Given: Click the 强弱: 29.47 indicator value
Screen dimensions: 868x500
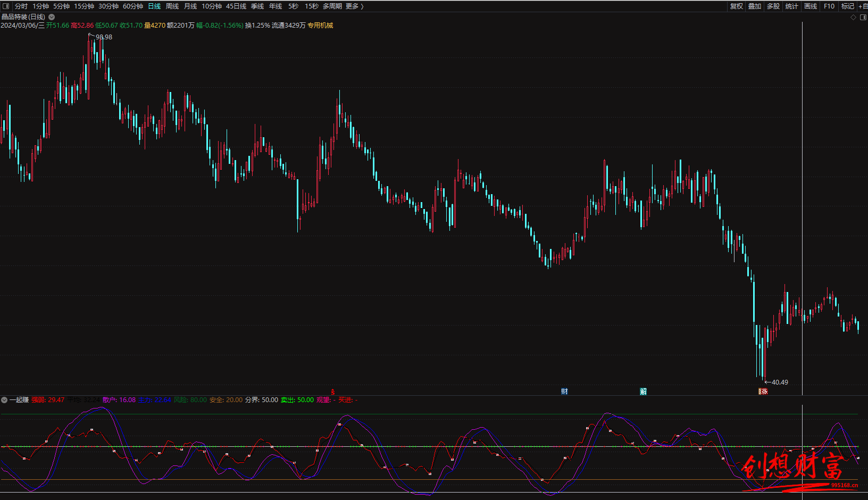Looking at the screenshot, I should click(x=48, y=400).
